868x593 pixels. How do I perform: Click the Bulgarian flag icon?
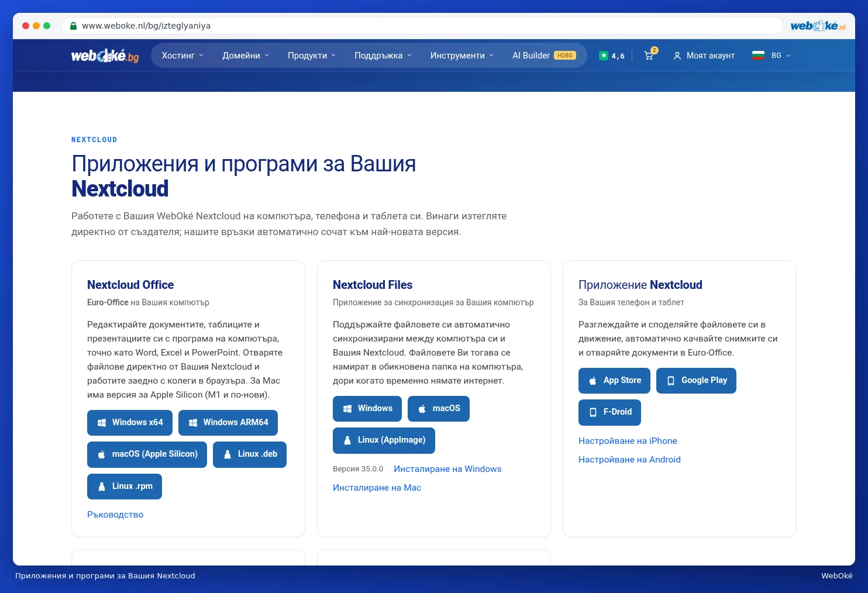[x=758, y=56]
